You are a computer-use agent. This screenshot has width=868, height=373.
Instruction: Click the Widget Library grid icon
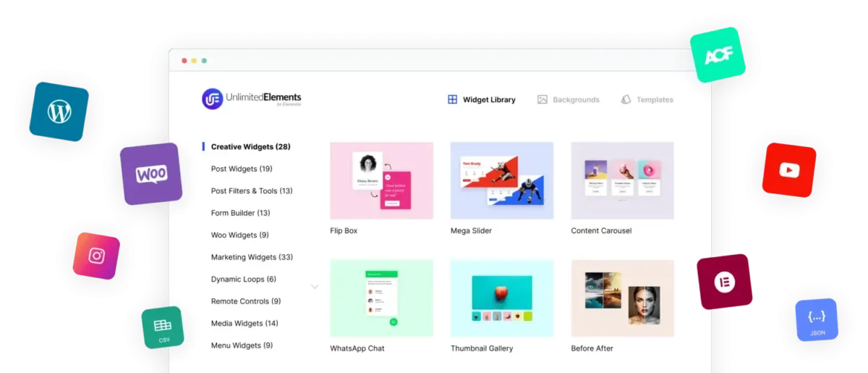click(x=452, y=99)
